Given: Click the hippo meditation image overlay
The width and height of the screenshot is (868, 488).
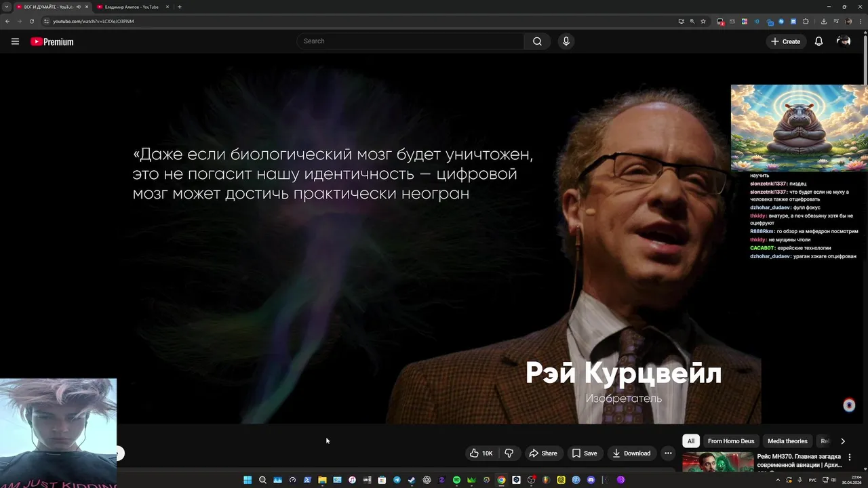Looking at the screenshot, I should coord(799,128).
